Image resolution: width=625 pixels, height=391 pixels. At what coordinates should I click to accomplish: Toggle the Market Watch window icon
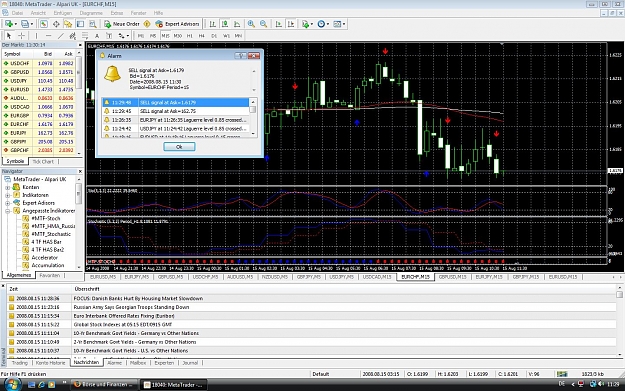(x=43, y=24)
